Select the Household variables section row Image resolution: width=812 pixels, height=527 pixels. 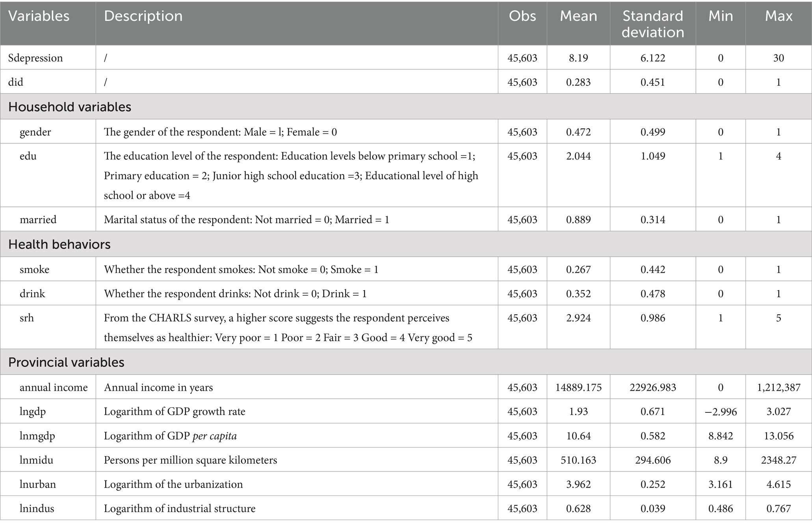[406, 107]
